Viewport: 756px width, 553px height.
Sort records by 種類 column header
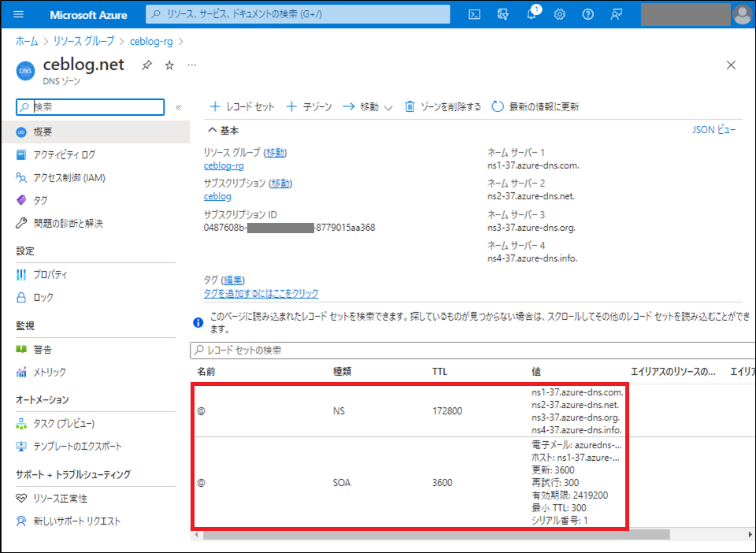point(343,372)
